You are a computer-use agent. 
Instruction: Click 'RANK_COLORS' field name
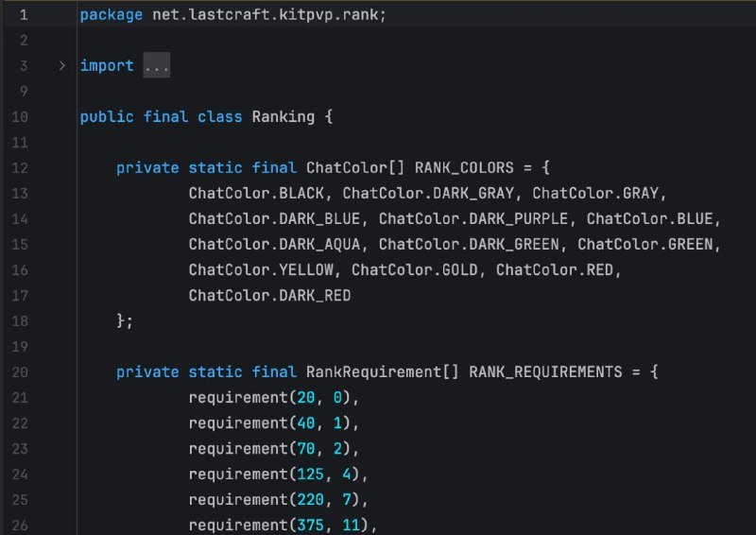[x=464, y=168]
